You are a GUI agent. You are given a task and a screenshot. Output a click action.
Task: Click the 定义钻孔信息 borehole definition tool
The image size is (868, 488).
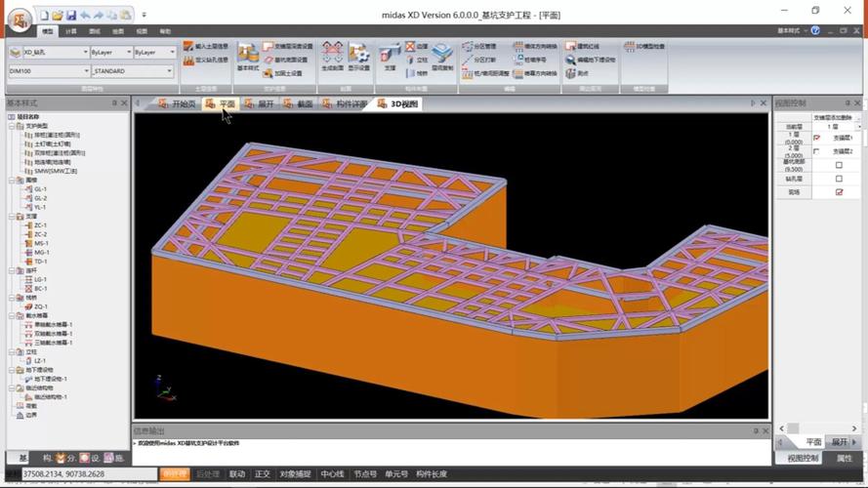(x=206, y=60)
